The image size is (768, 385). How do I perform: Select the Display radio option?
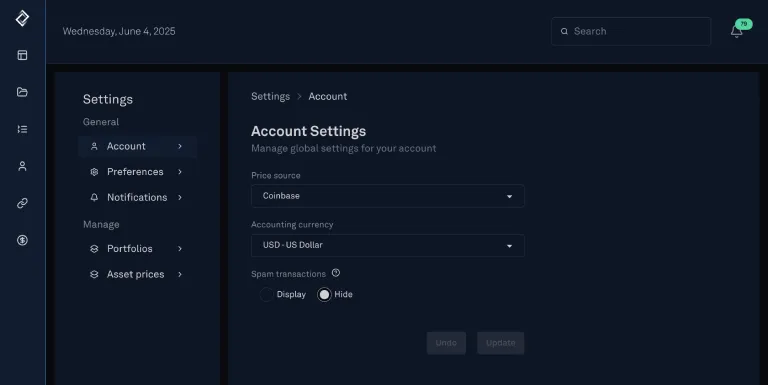[266, 294]
